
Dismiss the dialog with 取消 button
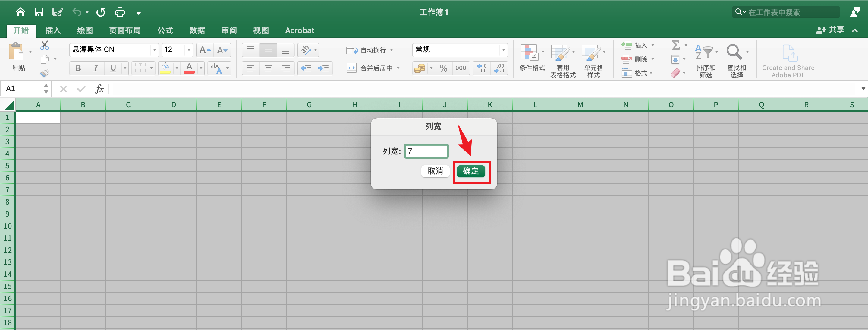435,171
